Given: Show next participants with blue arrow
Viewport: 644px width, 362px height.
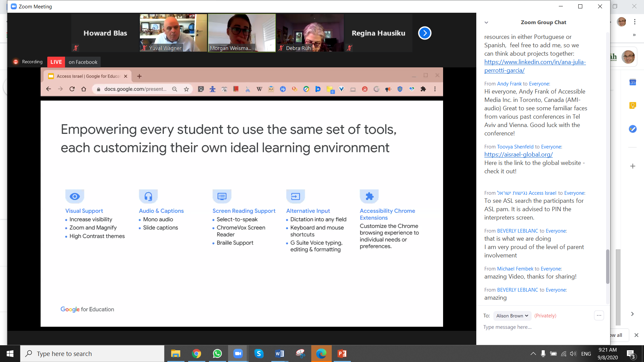Looking at the screenshot, I should pos(425,33).
